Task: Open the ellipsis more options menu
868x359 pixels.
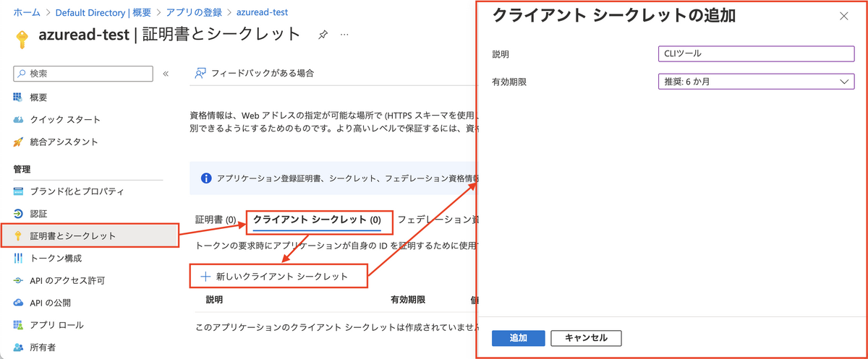Action: pos(344,34)
